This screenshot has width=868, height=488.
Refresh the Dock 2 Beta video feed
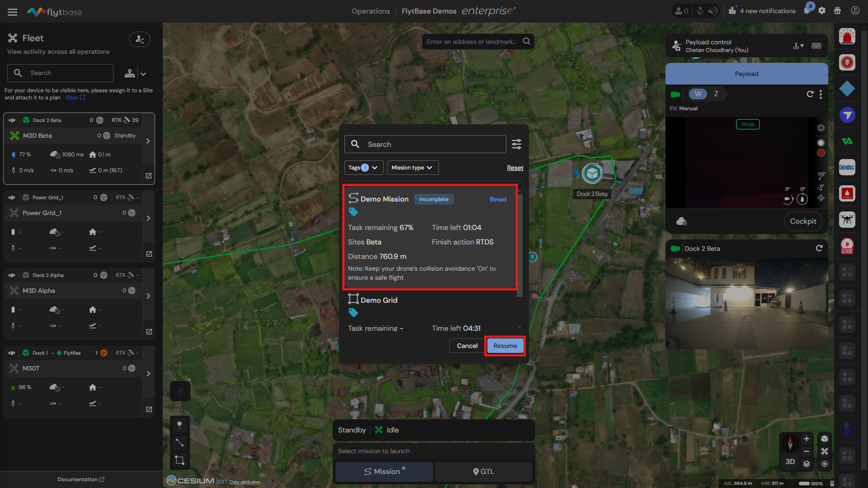(x=819, y=248)
